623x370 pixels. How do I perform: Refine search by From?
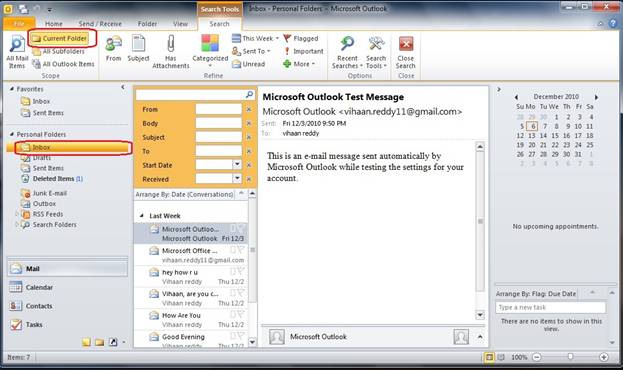(x=113, y=48)
